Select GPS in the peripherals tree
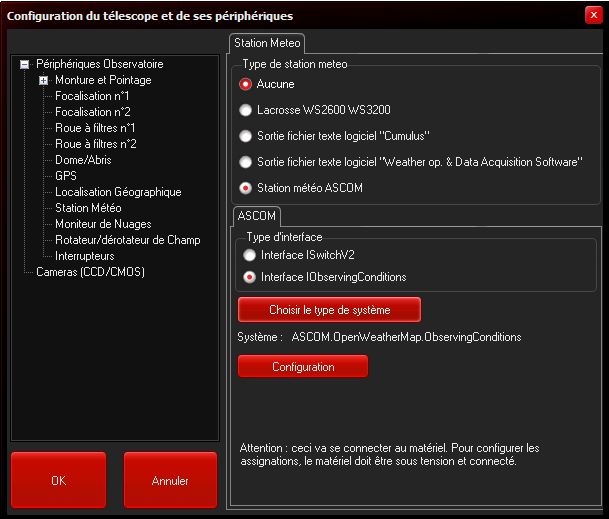 click(66, 176)
